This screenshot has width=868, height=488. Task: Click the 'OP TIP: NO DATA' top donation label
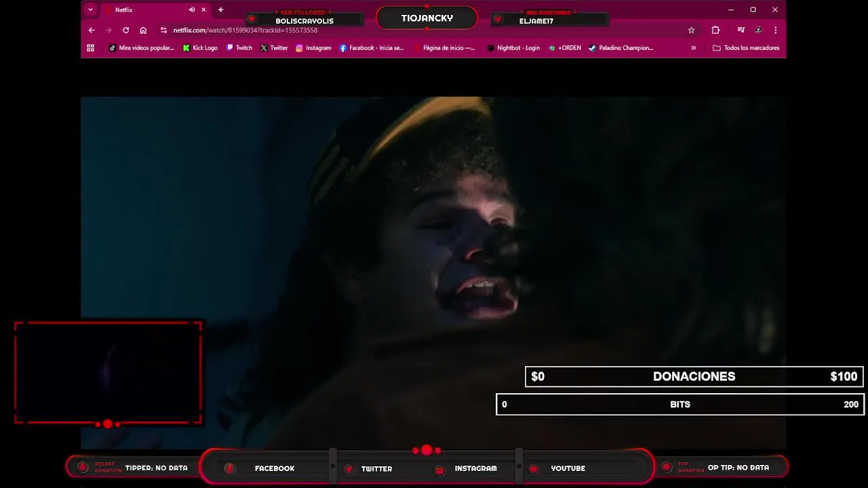tap(738, 468)
